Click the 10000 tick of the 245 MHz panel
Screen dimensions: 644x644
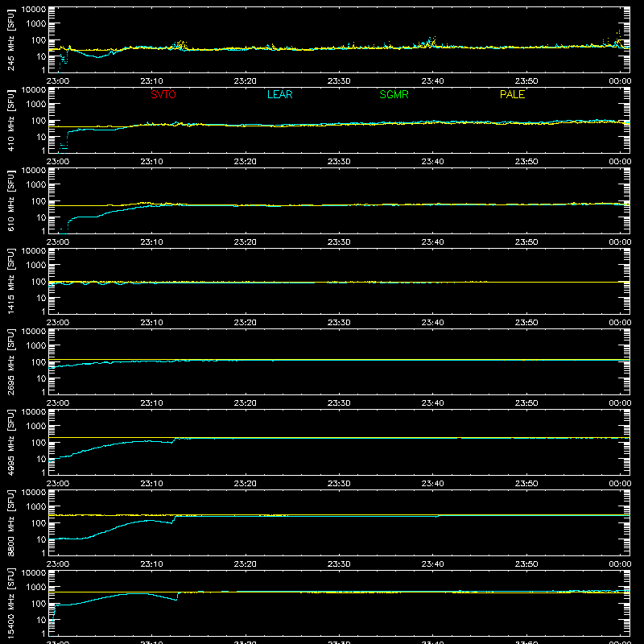(34, 10)
